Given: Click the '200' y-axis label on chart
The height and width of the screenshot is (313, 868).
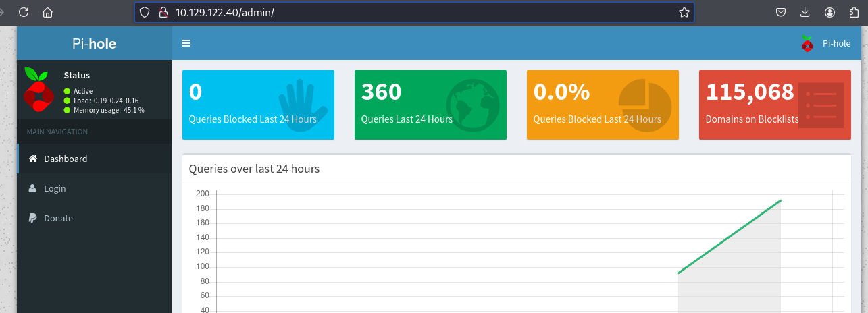Looking at the screenshot, I should (x=203, y=194).
